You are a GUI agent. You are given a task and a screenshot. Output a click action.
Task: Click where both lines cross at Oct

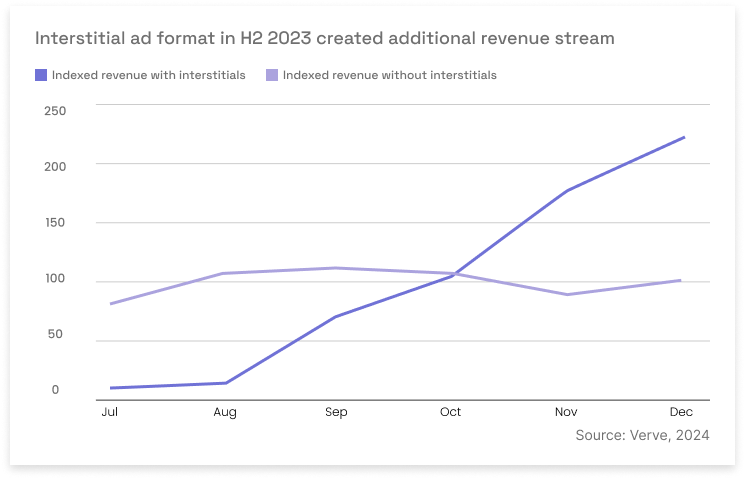[455, 273]
